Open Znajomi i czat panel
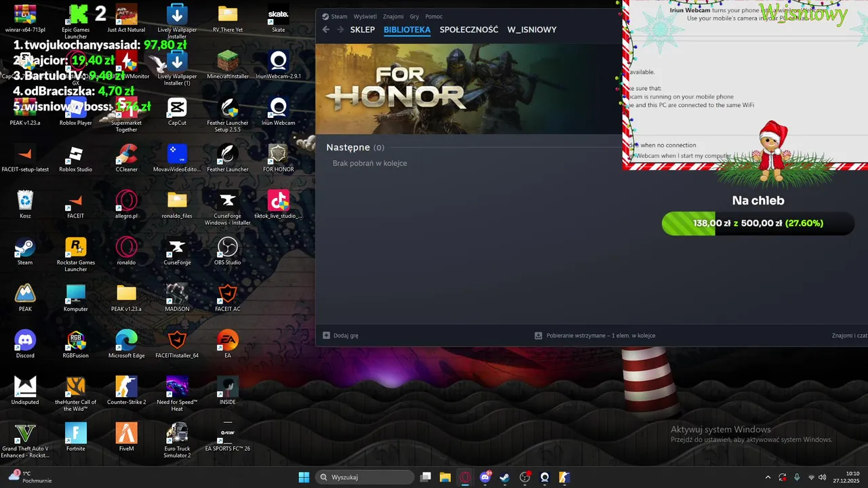Viewport: 868px width, 488px height. pyautogui.click(x=850, y=335)
